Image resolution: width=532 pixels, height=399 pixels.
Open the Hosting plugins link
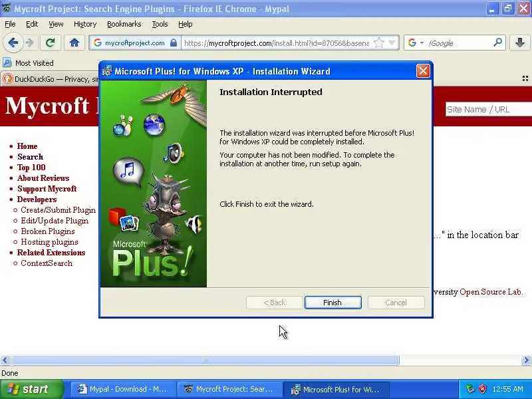click(x=49, y=242)
